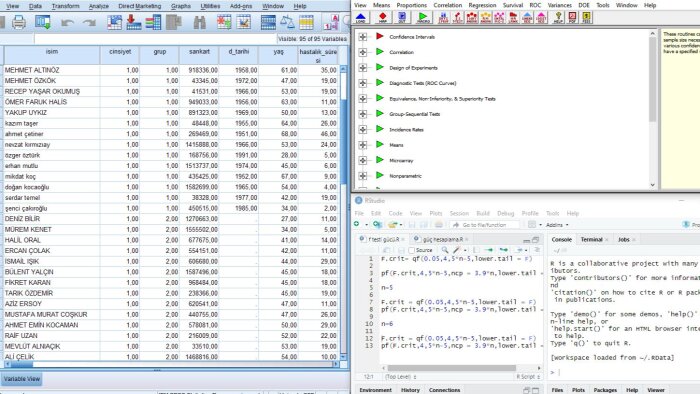700x394 pixels.
Task: Click the binoculars Find icon in SPSS
Action: point(200,22)
